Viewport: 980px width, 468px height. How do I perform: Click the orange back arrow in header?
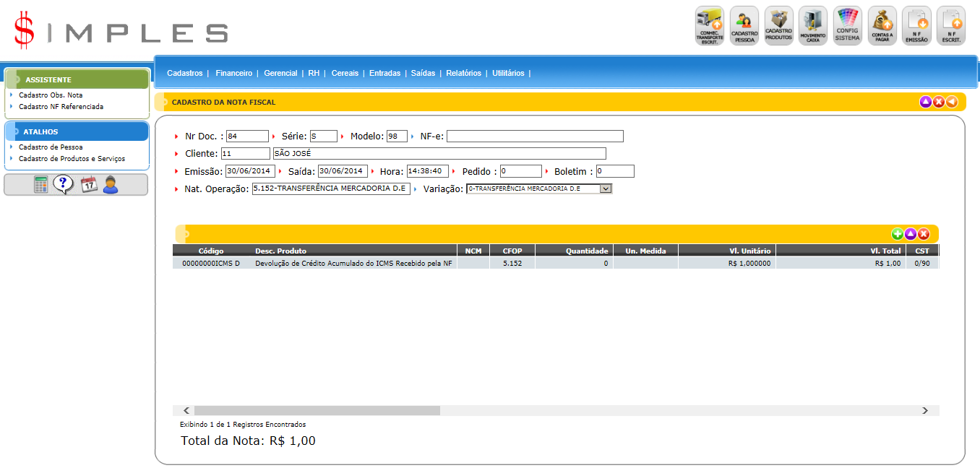tap(952, 102)
